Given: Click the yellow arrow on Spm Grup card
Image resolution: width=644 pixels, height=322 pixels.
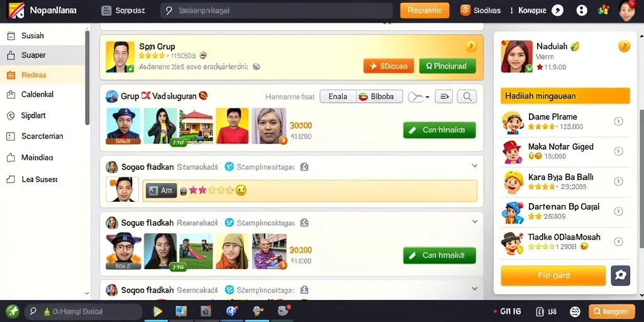Looking at the screenshot, I should [x=471, y=47].
